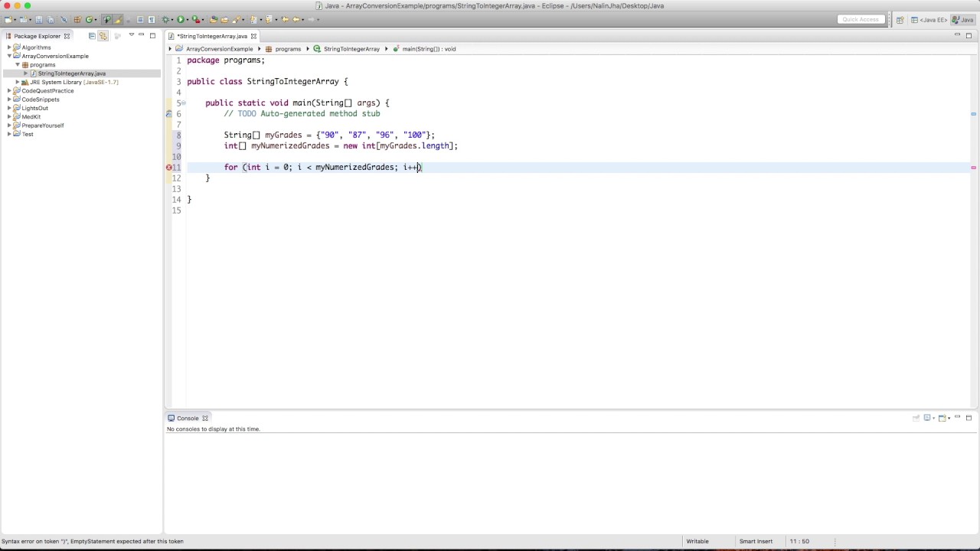Screen dimensions: 980x551
Task: Open Package Explorer View Menu triangle
Action: (131, 35)
